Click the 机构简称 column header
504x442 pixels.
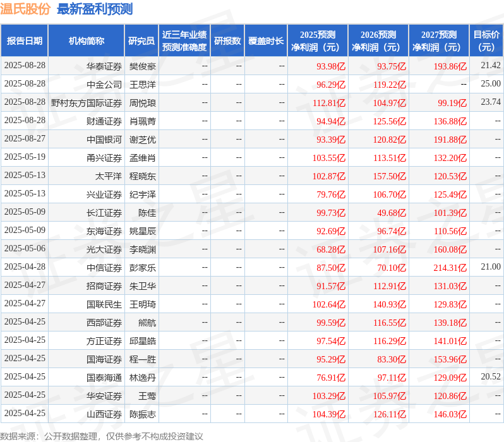[86, 41]
